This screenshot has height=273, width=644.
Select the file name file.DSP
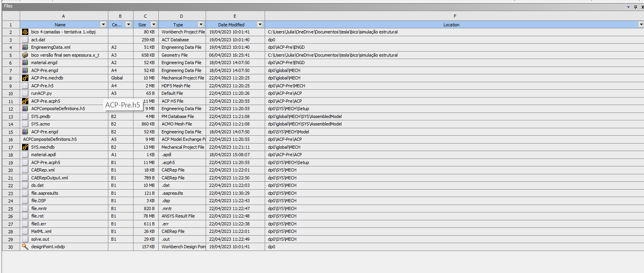click(39, 201)
